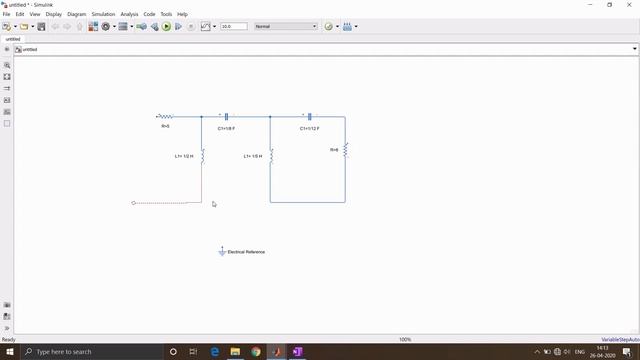Expand the Open recent files dropdown arrow
Image resolution: width=640 pixels, height=360 pixels.
[33, 27]
